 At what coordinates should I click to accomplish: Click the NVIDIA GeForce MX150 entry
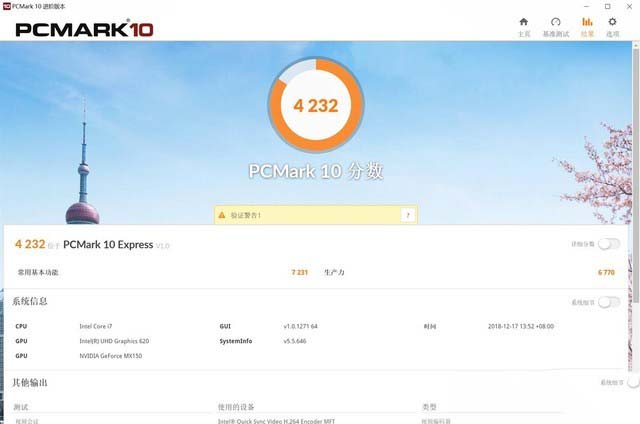(x=111, y=355)
